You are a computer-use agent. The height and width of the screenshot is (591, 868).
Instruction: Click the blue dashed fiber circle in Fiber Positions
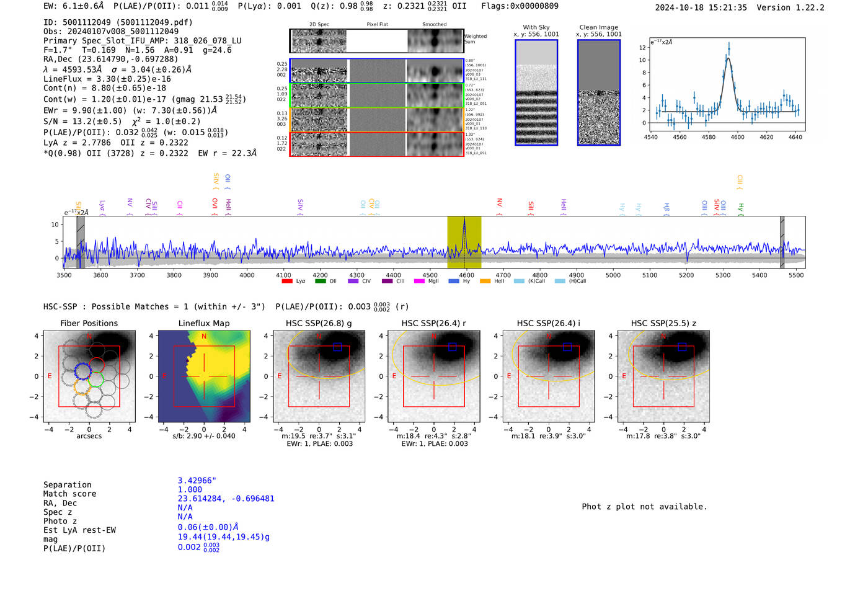point(82,371)
